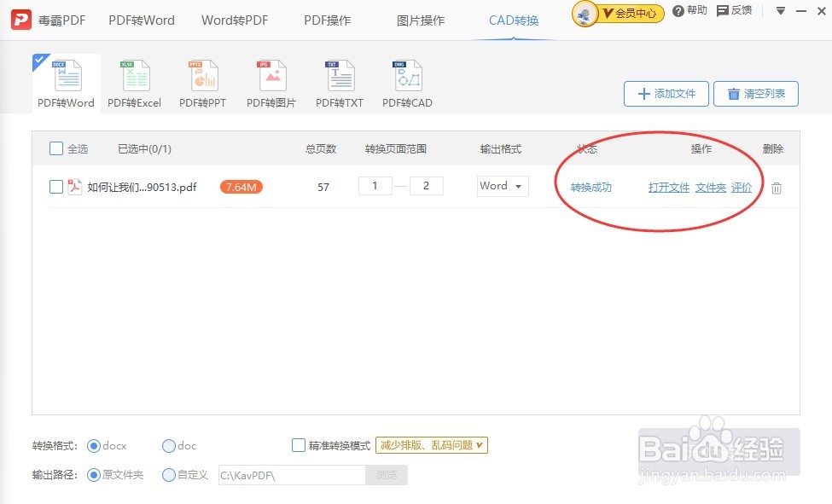Switch to the PDF转图片 tool

(x=271, y=81)
